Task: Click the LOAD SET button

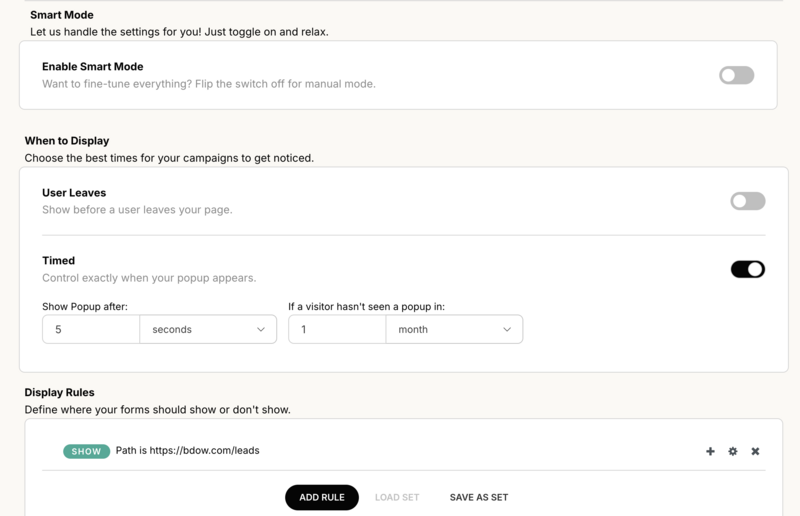Action: [397, 497]
